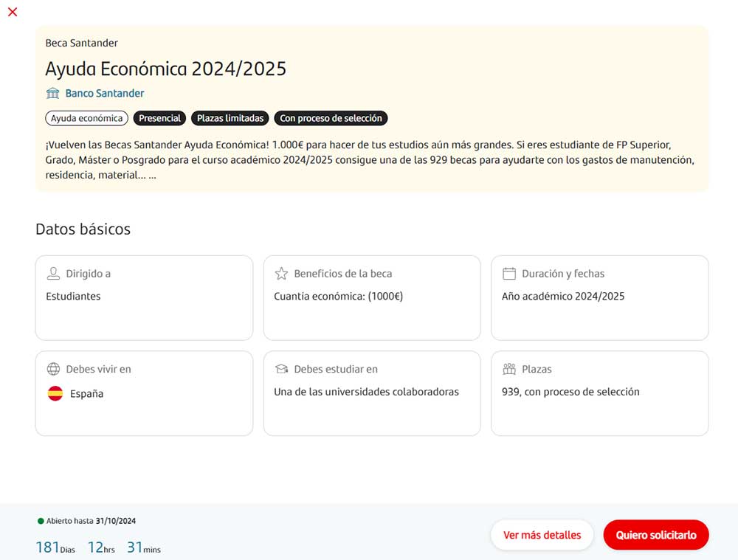The height and width of the screenshot is (560, 738).
Task: Open the Banco Santander link
Action: pyautogui.click(x=105, y=93)
